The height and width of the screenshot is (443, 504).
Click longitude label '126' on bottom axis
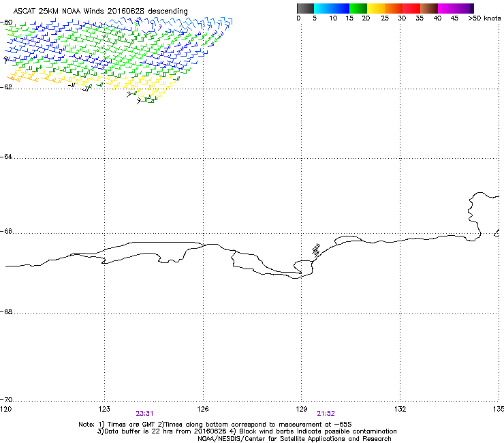coord(203,409)
